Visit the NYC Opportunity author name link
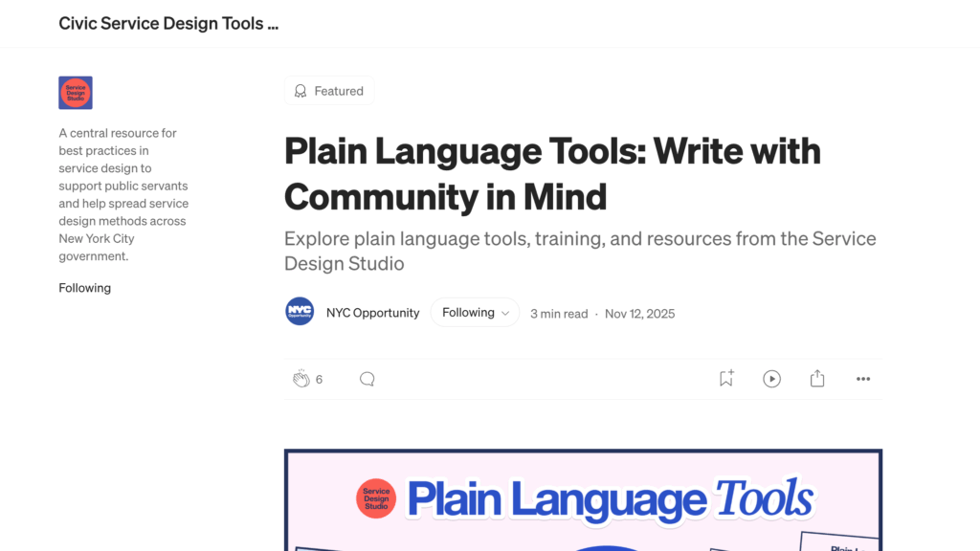 [372, 313]
